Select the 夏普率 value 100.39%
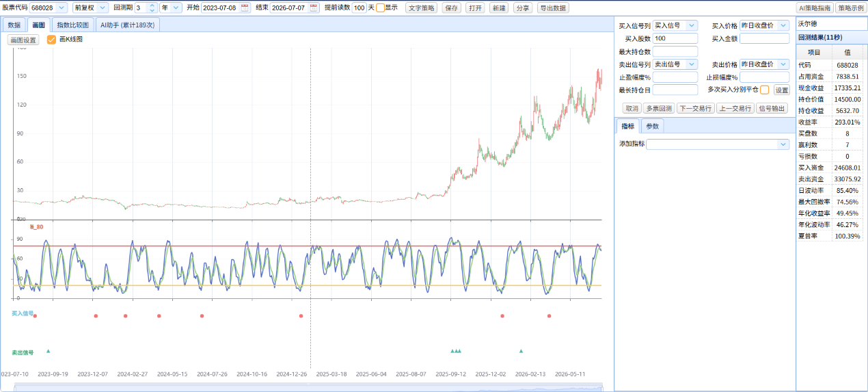This screenshot has height=392, width=868. pyautogui.click(x=847, y=236)
